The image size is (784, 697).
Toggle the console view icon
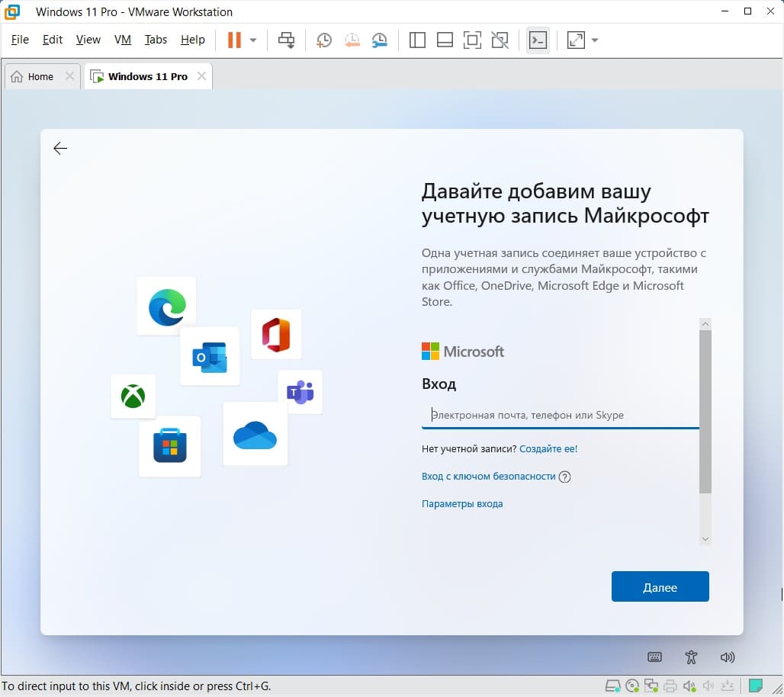[x=538, y=40]
